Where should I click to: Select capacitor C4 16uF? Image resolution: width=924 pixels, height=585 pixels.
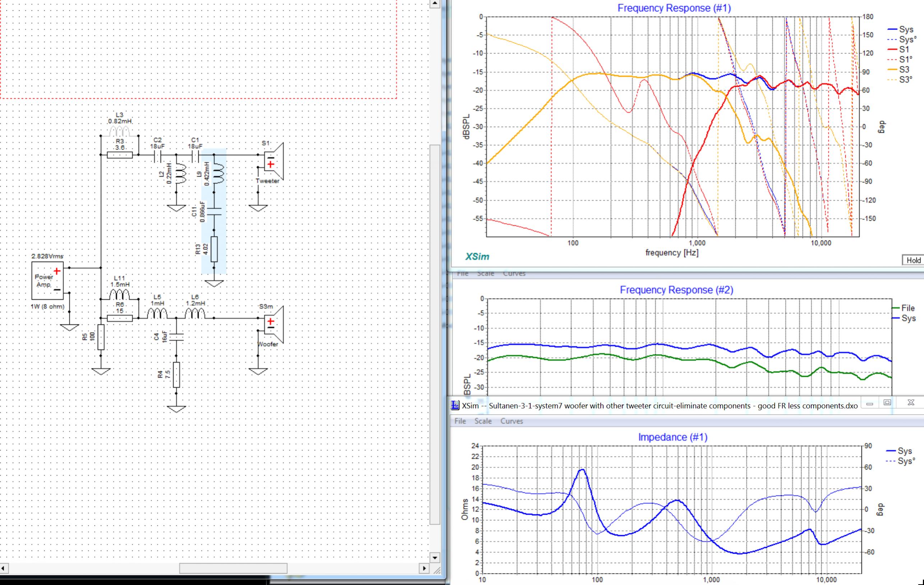coord(176,337)
